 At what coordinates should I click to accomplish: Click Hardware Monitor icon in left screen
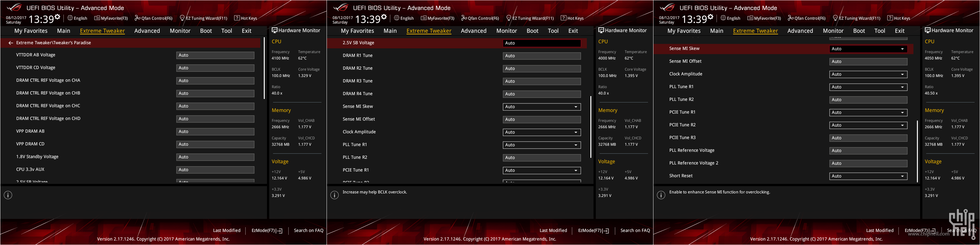tap(274, 31)
